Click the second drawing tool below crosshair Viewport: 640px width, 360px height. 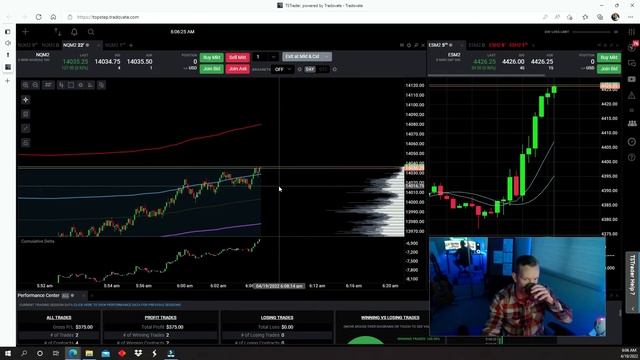(x=26, y=114)
